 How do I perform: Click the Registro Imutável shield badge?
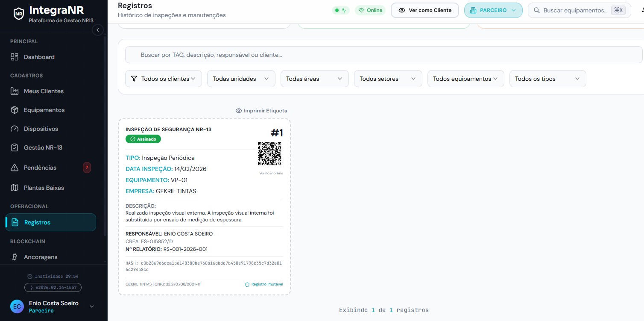coord(264,284)
